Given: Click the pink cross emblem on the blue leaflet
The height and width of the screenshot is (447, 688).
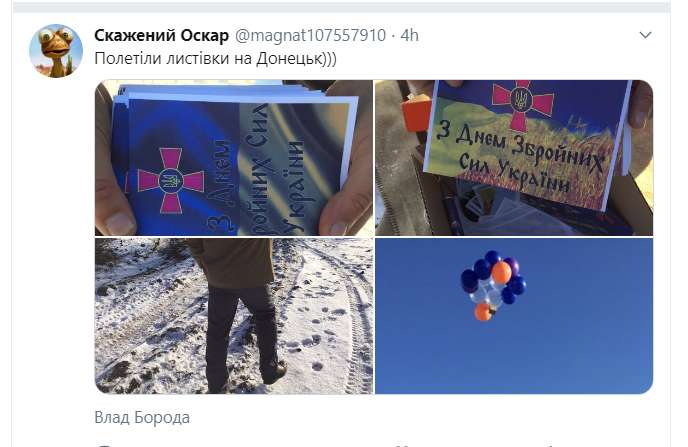Looking at the screenshot, I should 171,181.
